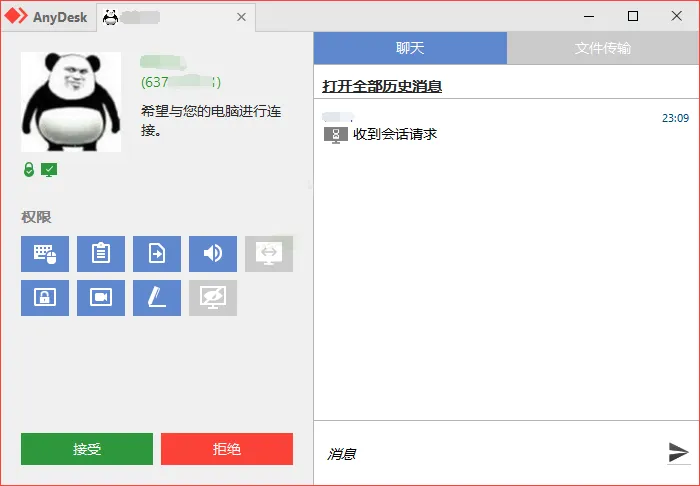The height and width of the screenshot is (486, 700).
Task: Mute remote audio permission speaker icon
Action: coord(213,254)
